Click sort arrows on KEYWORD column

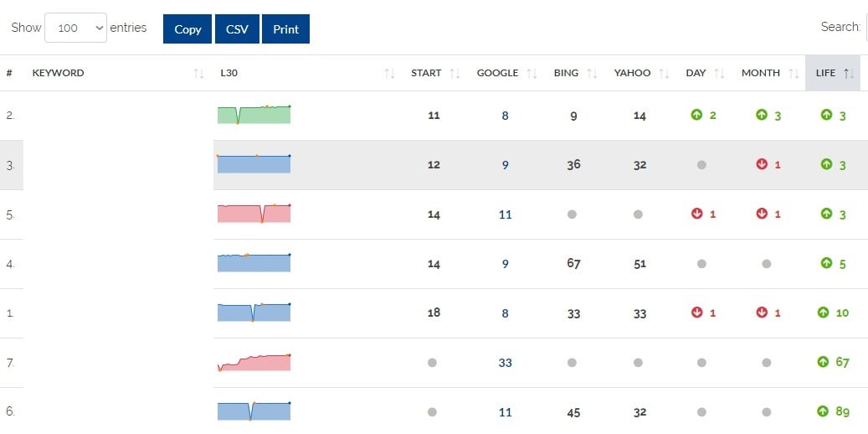(x=198, y=74)
